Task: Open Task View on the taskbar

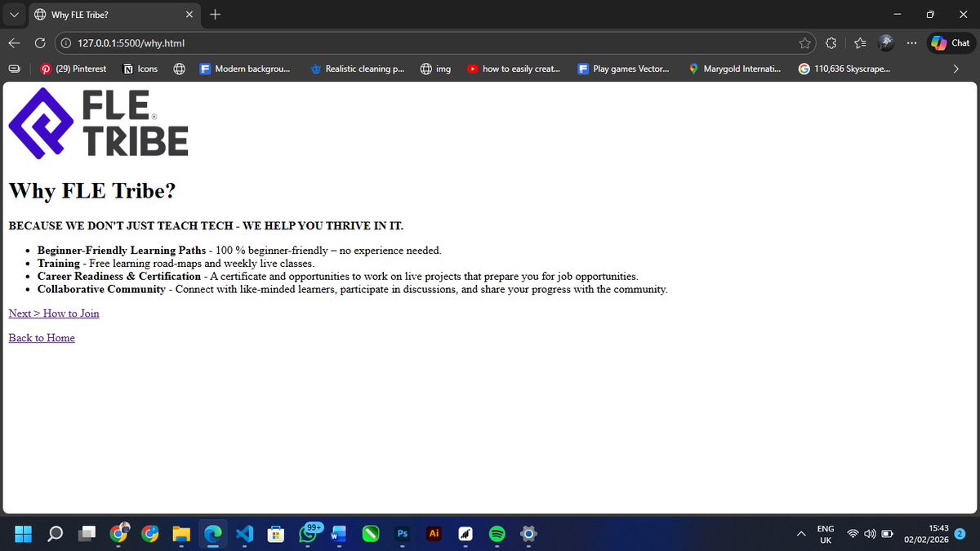Action: pos(87,534)
